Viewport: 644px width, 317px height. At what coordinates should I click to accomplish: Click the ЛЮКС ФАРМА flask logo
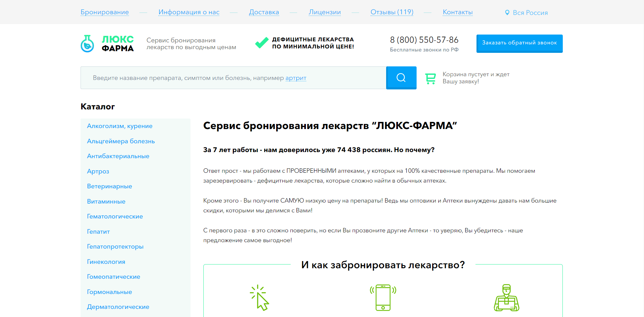coord(88,43)
